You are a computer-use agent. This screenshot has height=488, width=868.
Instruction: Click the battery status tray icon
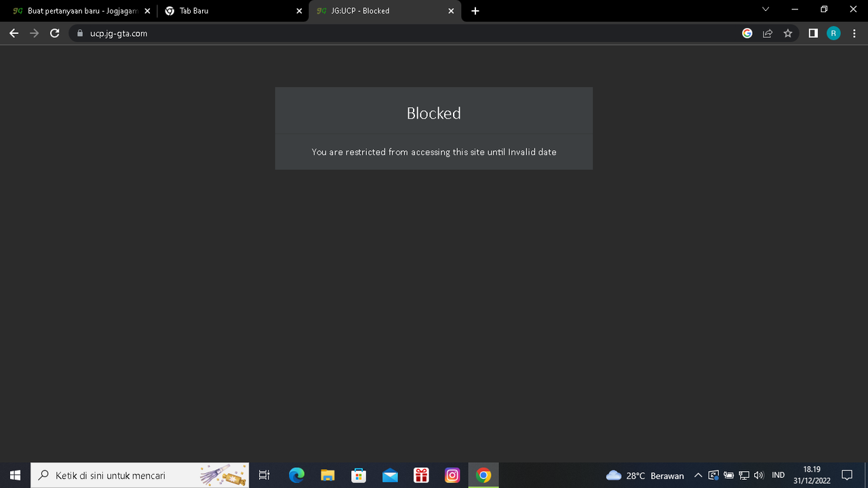(729, 475)
